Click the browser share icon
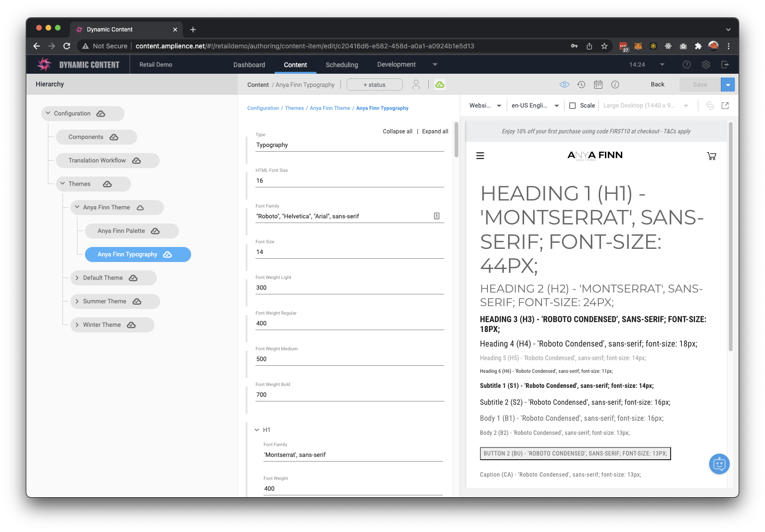 coord(589,46)
